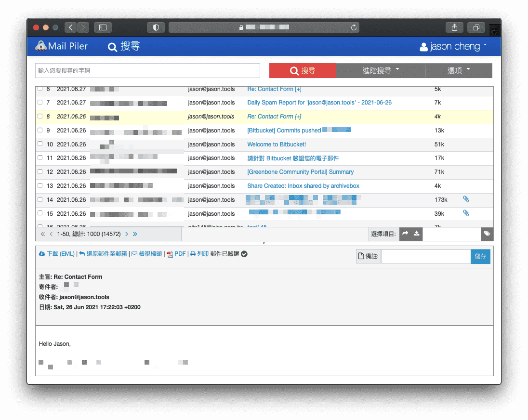Go to the first page of results
The width and height of the screenshot is (528, 420).
(x=43, y=234)
